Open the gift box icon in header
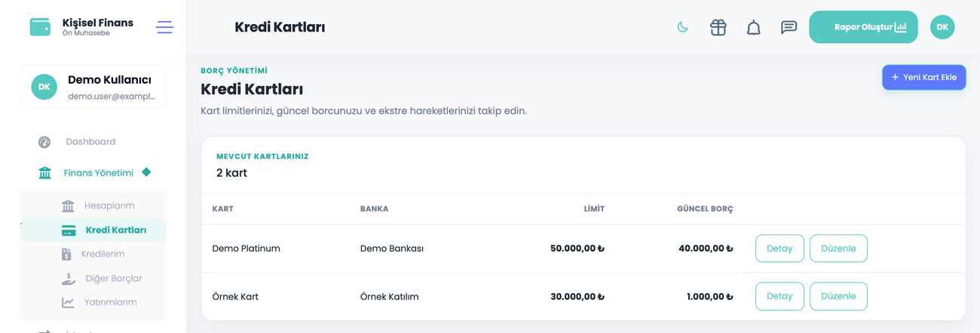 coord(718,27)
